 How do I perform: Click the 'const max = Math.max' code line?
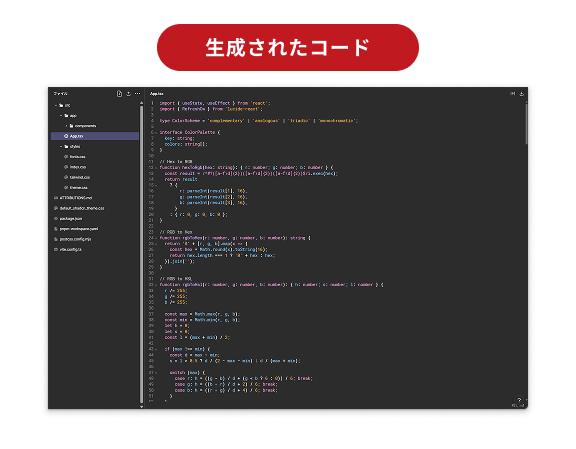pyautogui.click(x=202, y=314)
